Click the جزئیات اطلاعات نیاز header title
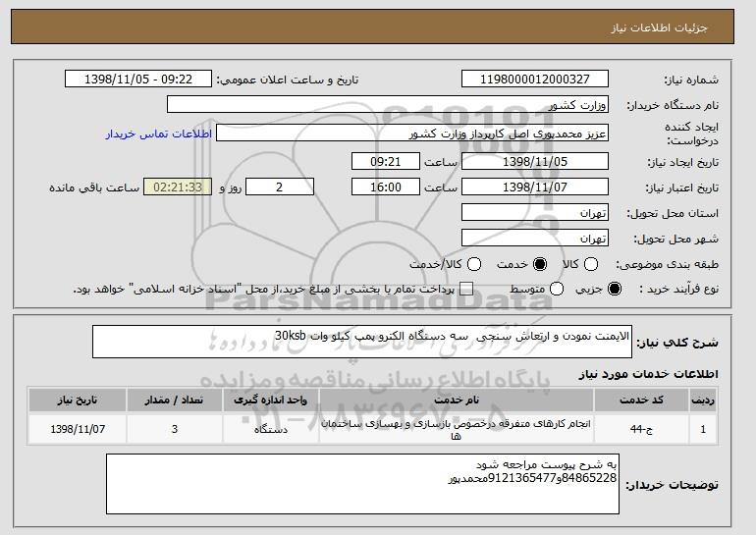Viewport: 756px width, 535px height. click(x=659, y=27)
